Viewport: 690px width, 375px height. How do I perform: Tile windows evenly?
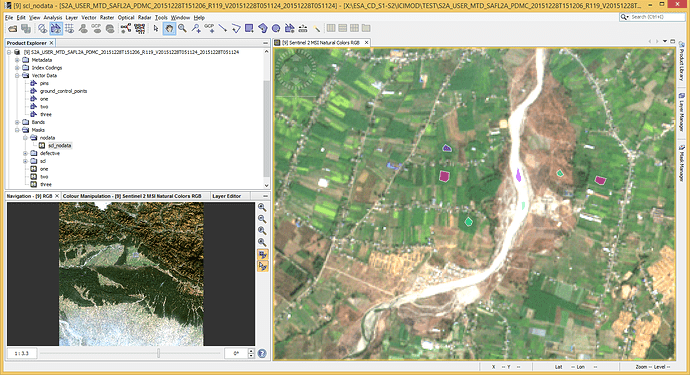point(354,28)
